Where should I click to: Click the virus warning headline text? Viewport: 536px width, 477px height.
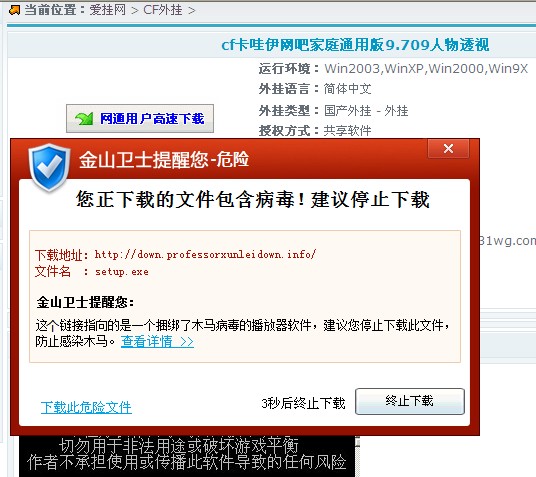click(x=253, y=199)
